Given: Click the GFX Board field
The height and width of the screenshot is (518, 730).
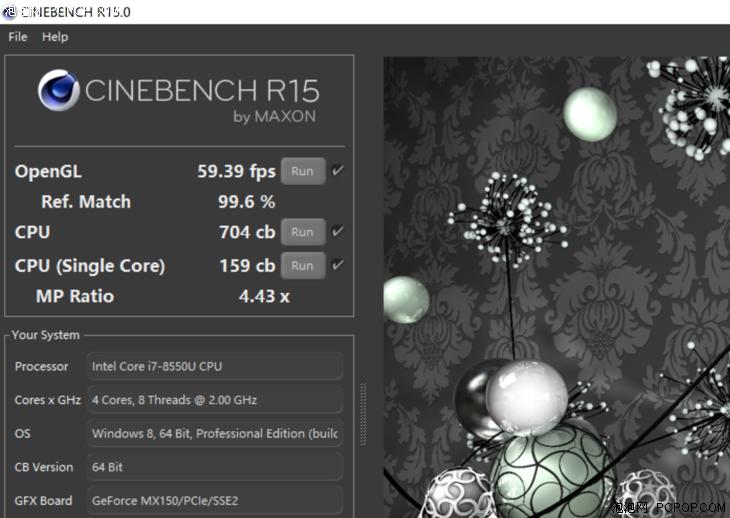Looking at the screenshot, I should point(215,500).
